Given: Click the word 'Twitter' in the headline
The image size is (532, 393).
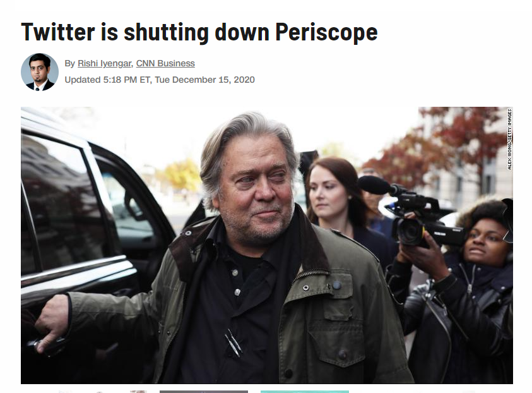Looking at the screenshot, I should coord(58,32).
